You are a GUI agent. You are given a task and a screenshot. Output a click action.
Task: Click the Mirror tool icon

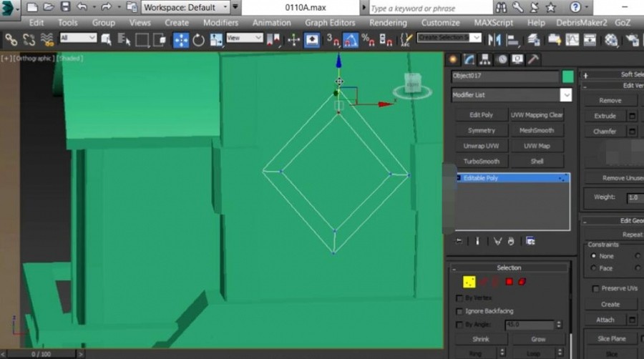494,40
